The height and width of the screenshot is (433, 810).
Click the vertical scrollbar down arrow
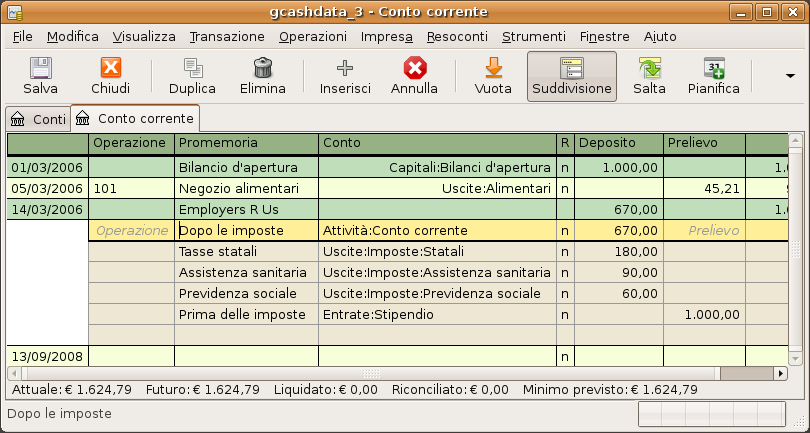point(796,358)
